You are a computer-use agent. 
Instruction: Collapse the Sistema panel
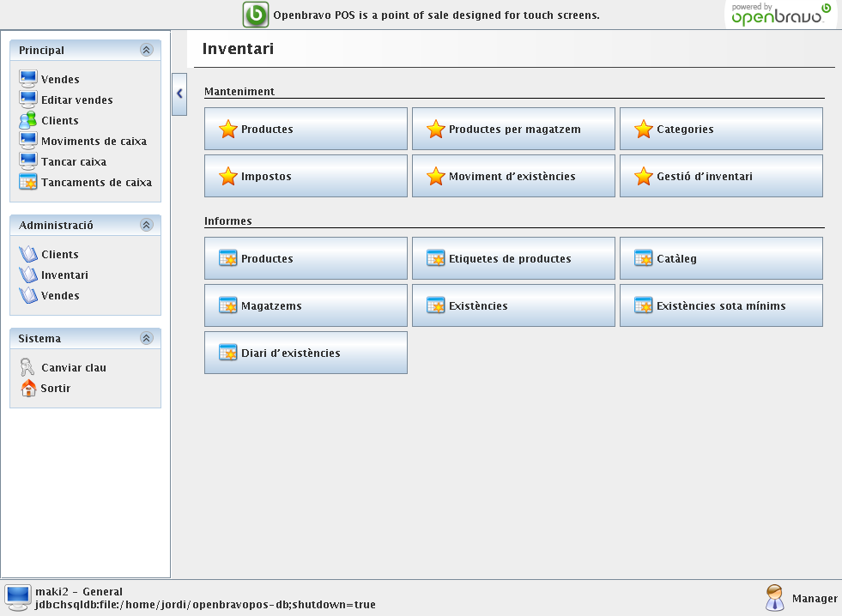[x=147, y=338]
